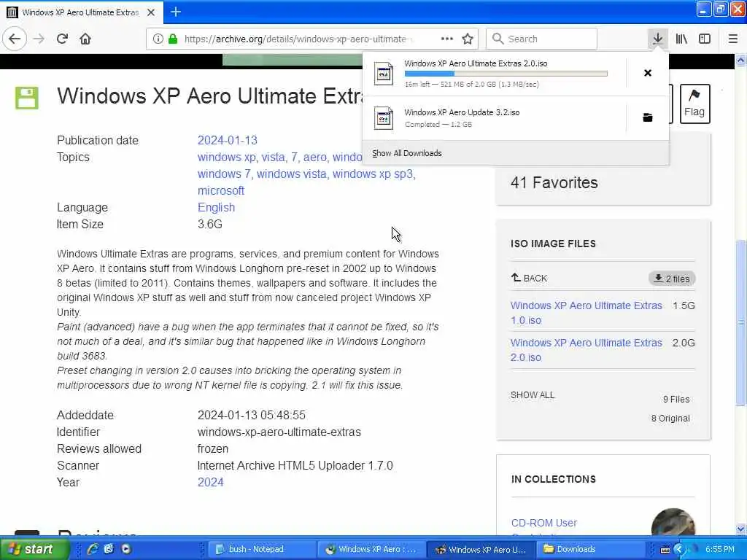This screenshot has height=560, width=747.
Task: Open the browser home page
Action: [x=85, y=39]
